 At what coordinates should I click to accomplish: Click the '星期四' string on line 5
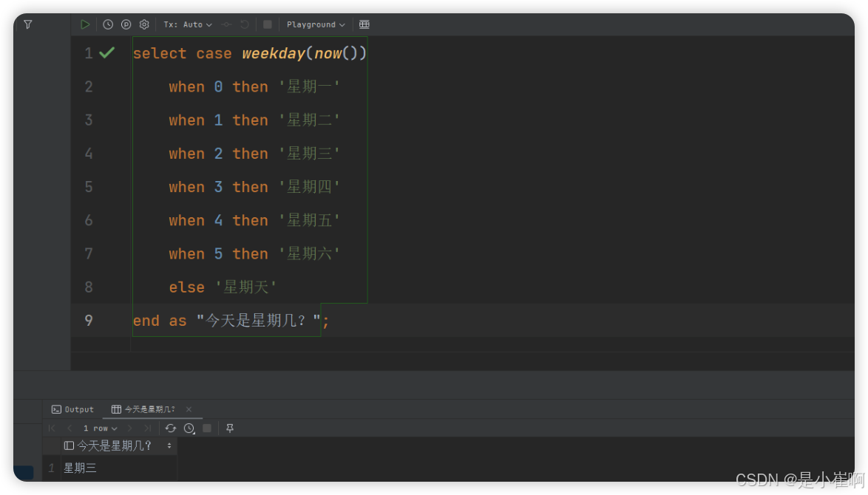point(310,187)
